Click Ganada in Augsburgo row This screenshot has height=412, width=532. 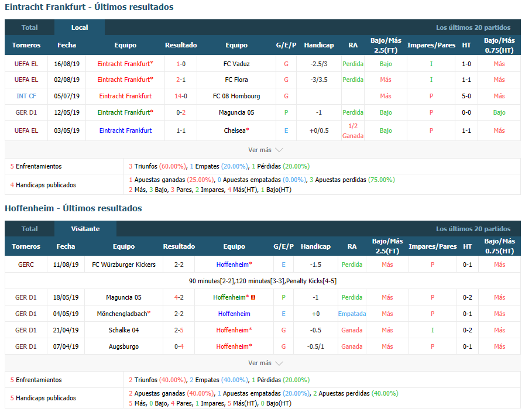[352, 346]
